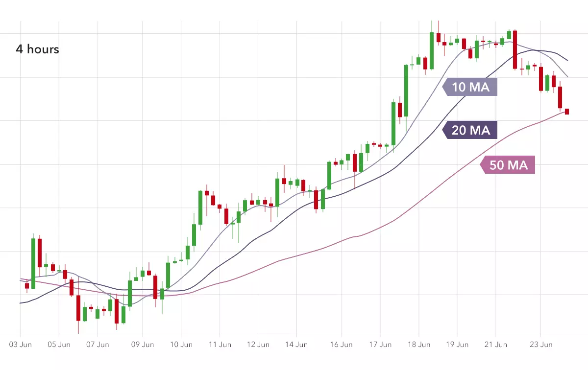The width and height of the screenshot is (588, 370).
Task: Click the tall green candle before 18 Jun
Action: [x=406, y=91]
